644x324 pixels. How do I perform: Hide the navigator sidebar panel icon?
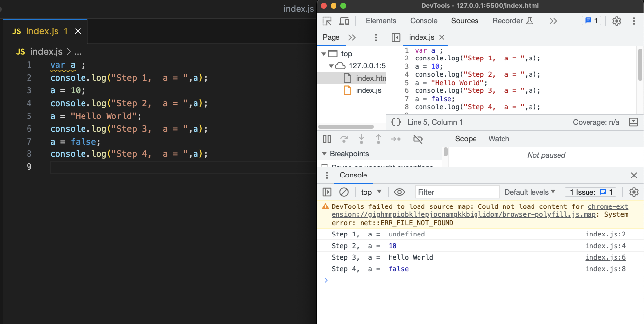(x=396, y=37)
